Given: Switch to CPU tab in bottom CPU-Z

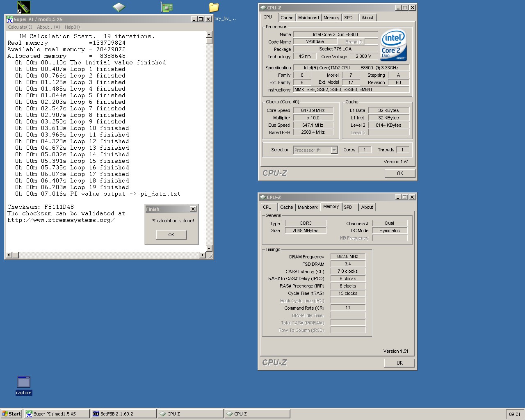Looking at the screenshot, I should 267,207.
